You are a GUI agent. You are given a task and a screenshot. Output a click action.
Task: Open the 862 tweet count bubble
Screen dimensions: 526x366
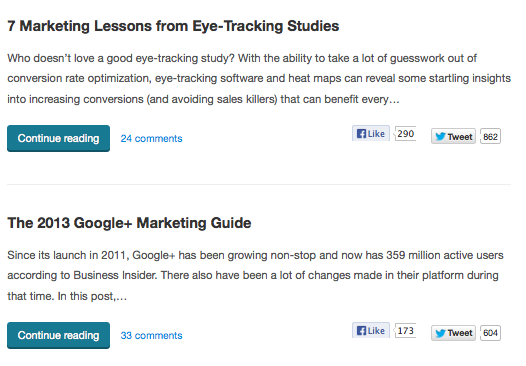point(490,136)
